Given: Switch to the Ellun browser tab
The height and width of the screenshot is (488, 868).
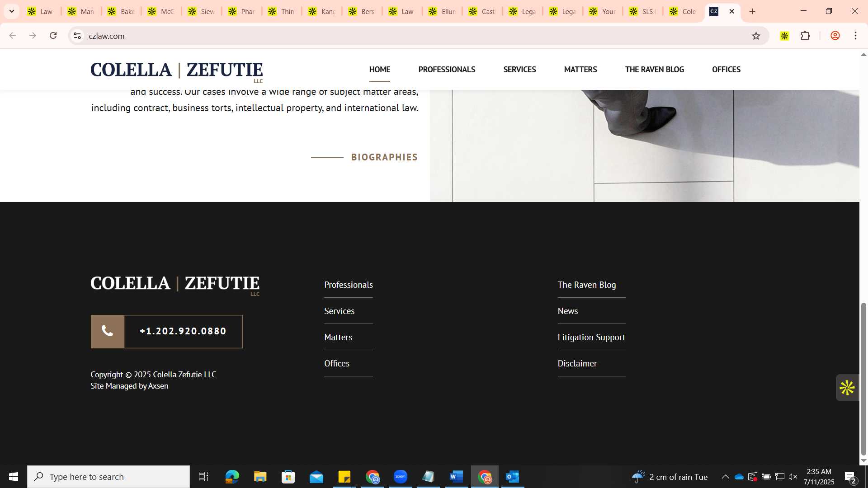Looking at the screenshot, I should click(x=442, y=11).
